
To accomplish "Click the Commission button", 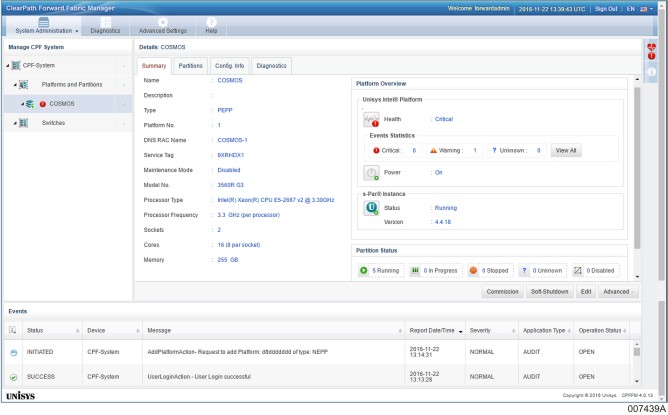I will 501,292.
